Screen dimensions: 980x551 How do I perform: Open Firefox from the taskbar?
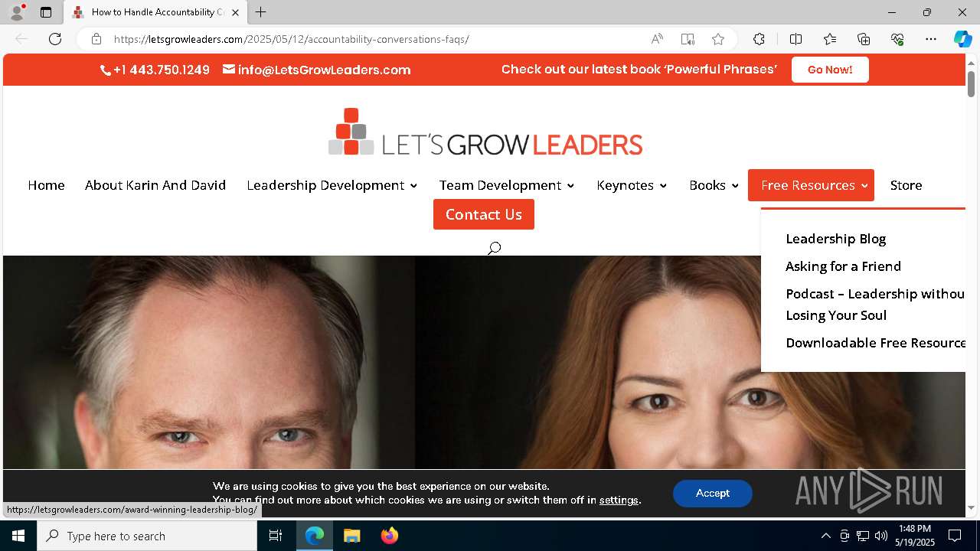click(390, 536)
